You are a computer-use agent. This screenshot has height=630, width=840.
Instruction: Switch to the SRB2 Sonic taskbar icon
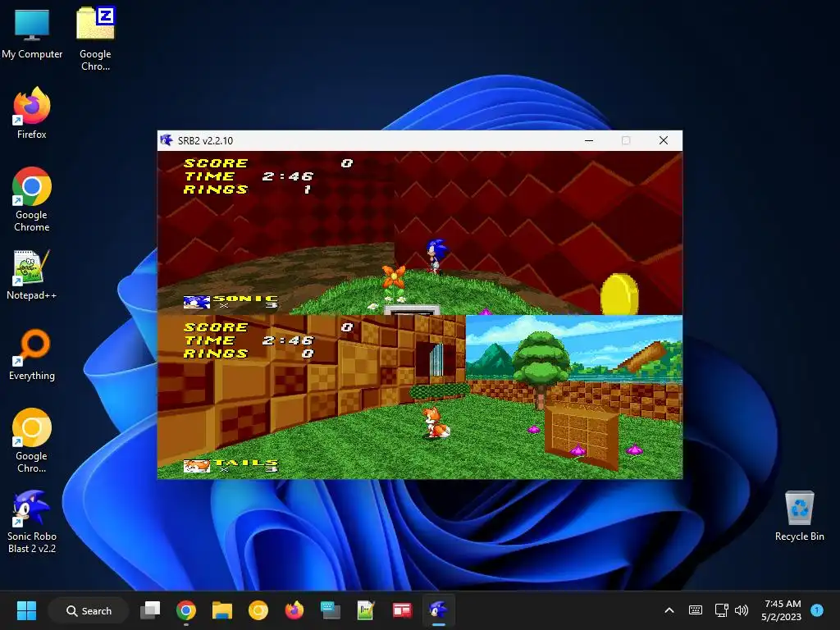[438, 610]
